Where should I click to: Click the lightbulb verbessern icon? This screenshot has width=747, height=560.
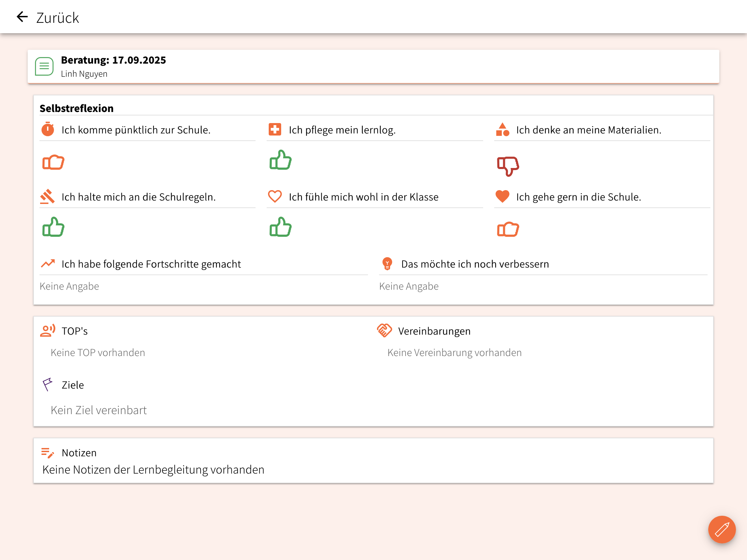[387, 263]
